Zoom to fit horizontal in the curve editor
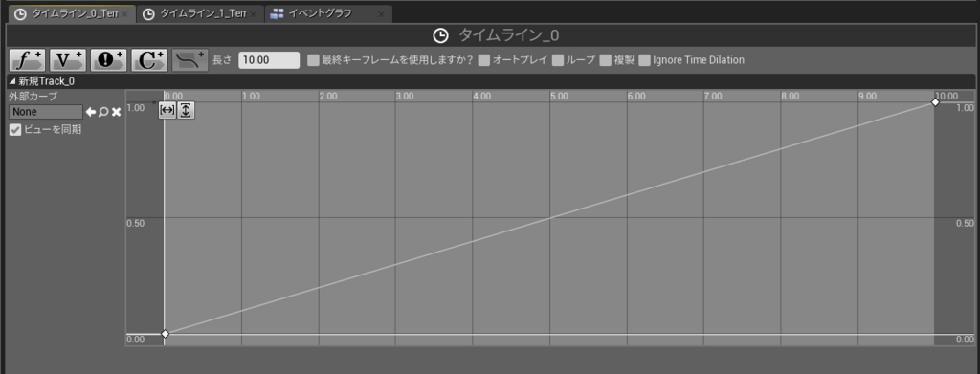 coord(167,111)
